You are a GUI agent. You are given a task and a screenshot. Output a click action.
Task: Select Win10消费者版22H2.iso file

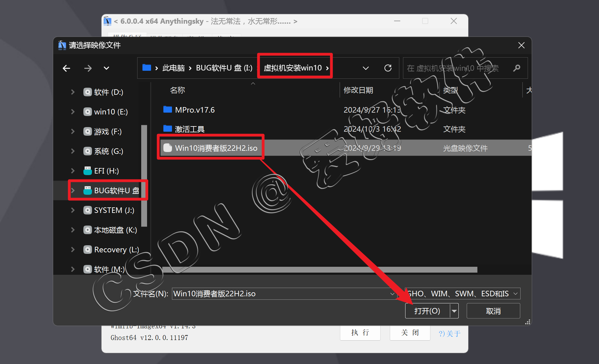(216, 148)
